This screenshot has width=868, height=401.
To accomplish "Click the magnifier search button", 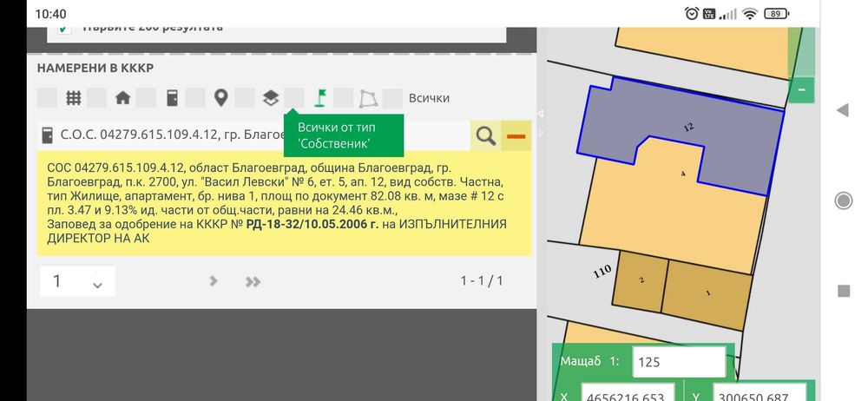I will (x=486, y=135).
